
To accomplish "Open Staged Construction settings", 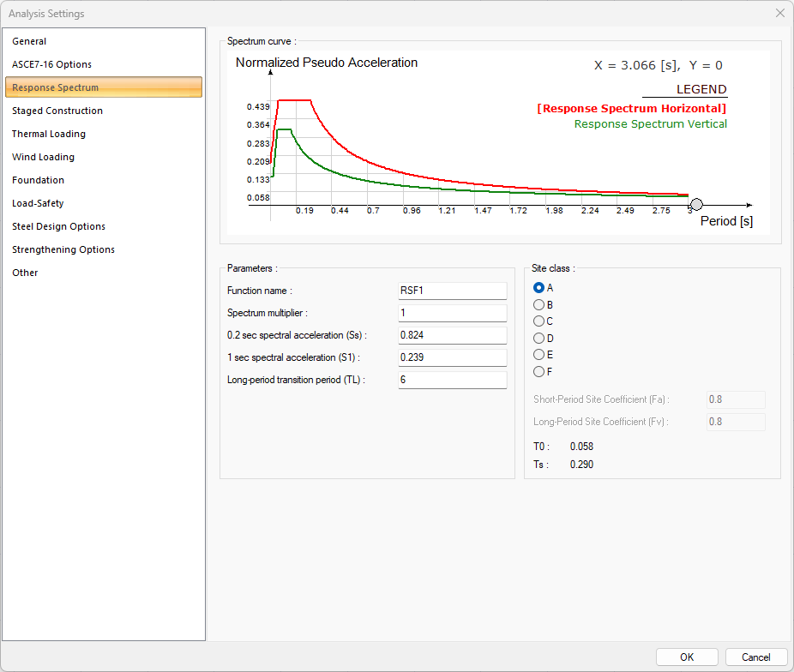I will click(57, 111).
